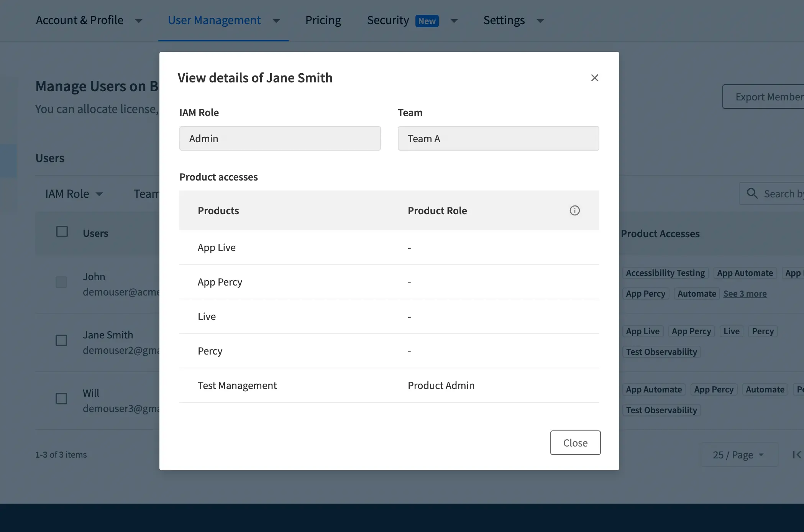This screenshot has width=804, height=532.
Task: Click the first-page pagination arrow icon
Action: point(796,455)
